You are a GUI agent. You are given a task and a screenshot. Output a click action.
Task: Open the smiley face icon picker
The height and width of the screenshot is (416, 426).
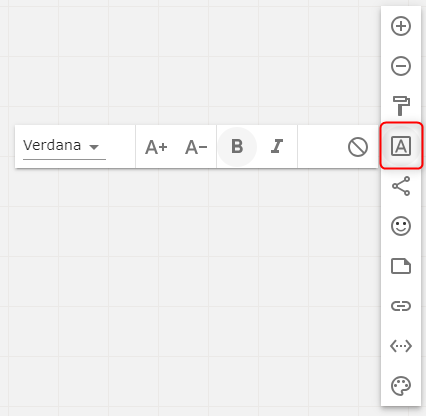[401, 226]
